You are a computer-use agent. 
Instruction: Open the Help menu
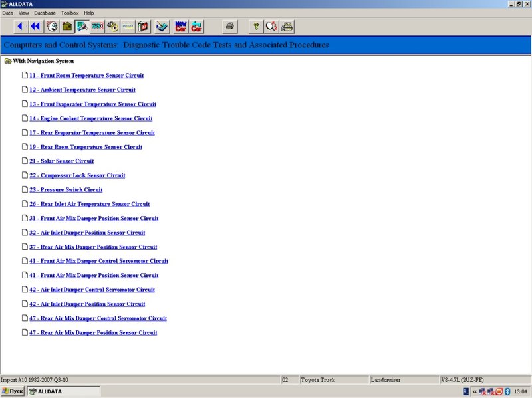(x=89, y=13)
